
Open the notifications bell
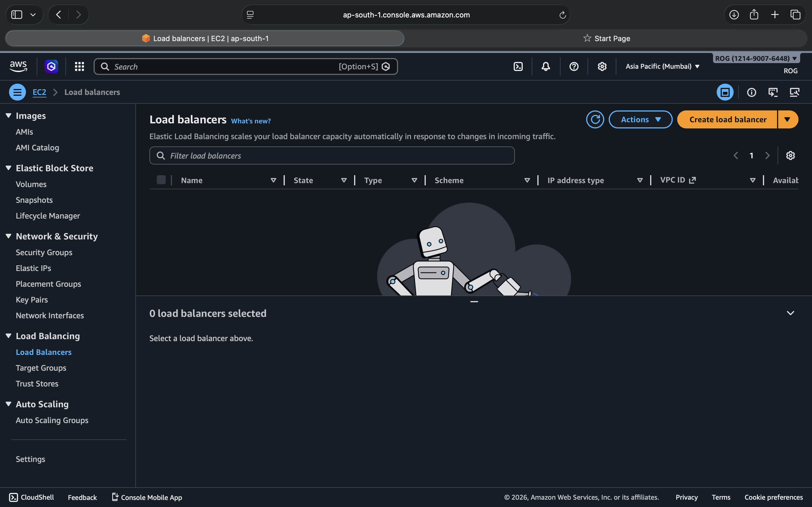coord(546,66)
